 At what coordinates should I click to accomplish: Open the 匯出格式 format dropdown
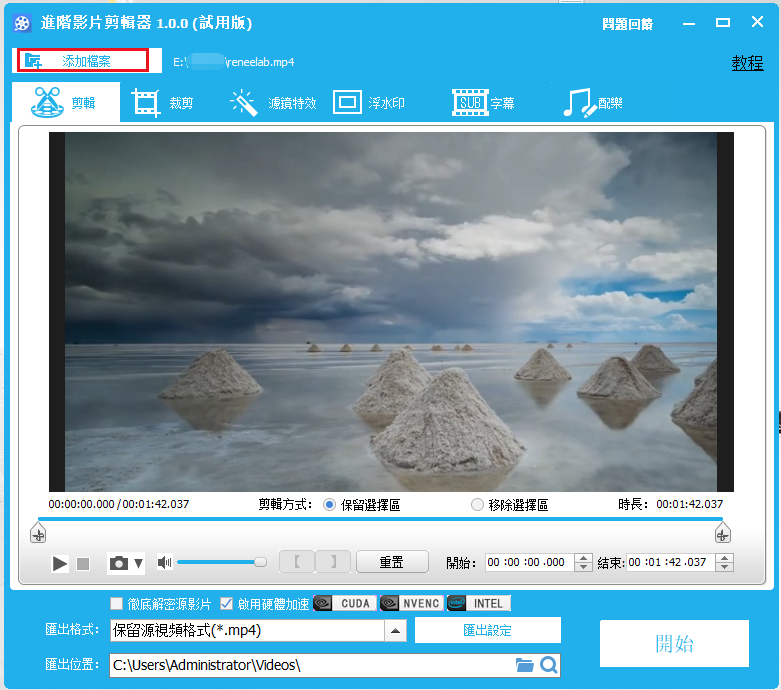click(395, 631)
